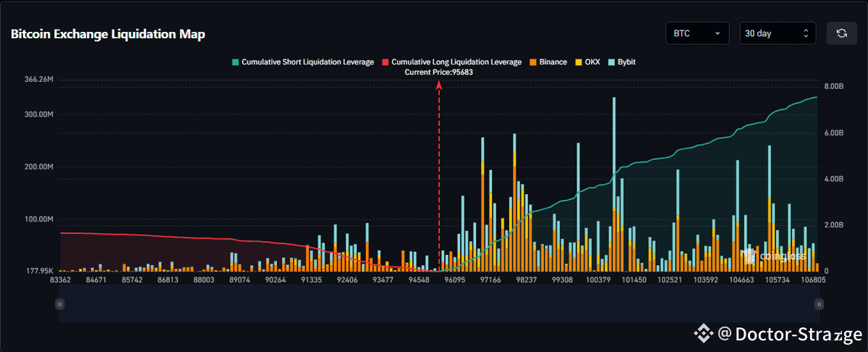Toggle Cumulative Long Liquidation Leverage series
This screenshot has width=868, height=352.
(x=451, y=62)
